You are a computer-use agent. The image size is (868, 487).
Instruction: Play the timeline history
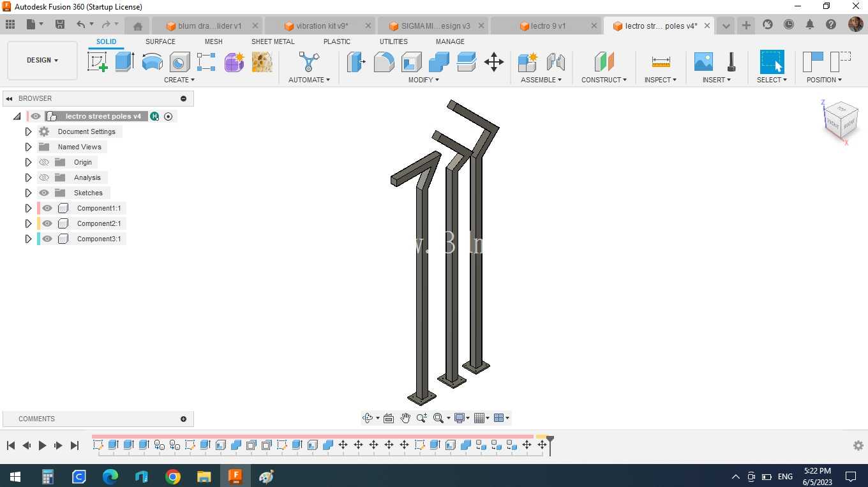click(x=42, y=446)
